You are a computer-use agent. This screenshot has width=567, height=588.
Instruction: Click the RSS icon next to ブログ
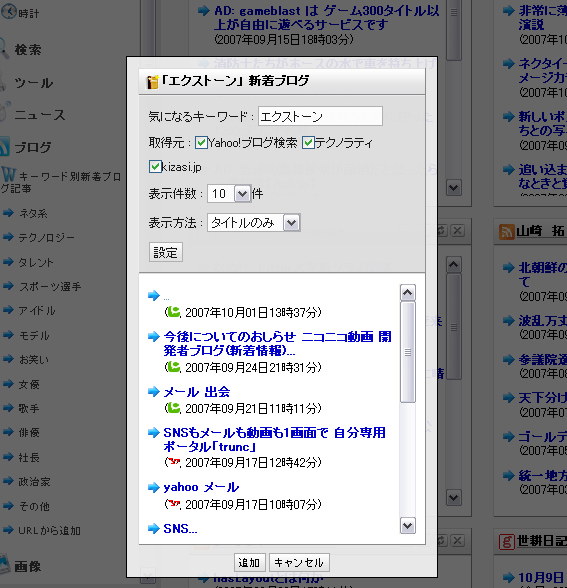(4, 146)
